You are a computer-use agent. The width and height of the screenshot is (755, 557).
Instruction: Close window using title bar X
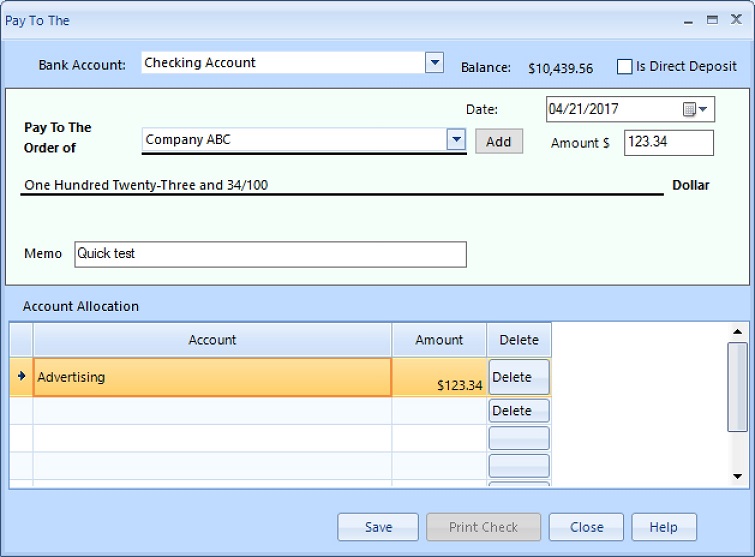pos(736,20)
